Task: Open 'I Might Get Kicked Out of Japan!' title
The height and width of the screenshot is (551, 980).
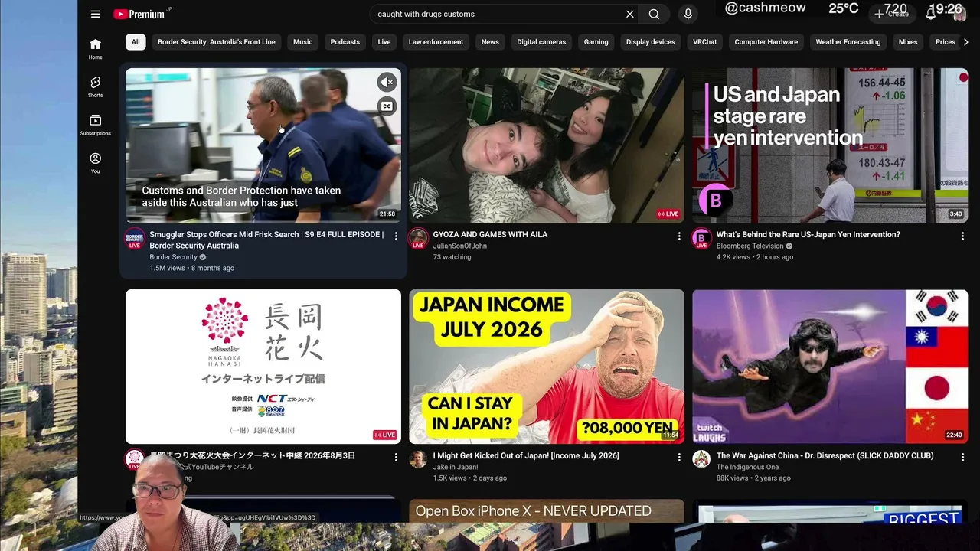Action: point(526,455)
